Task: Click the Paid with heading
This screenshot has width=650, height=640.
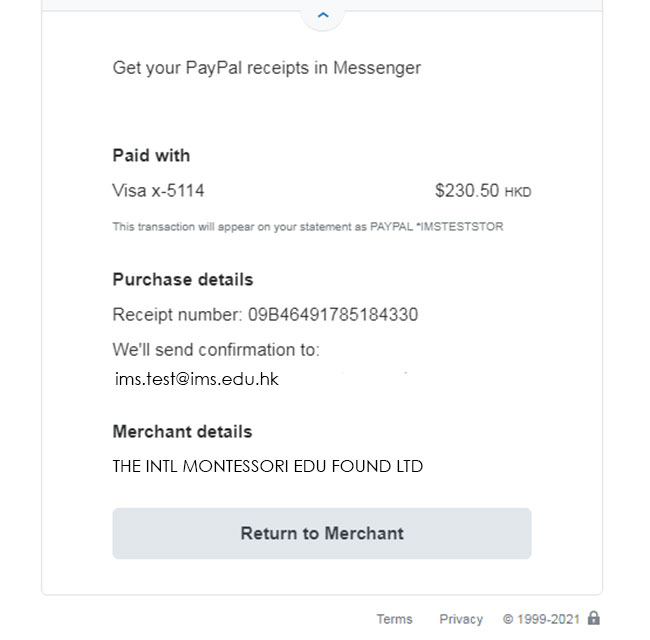Action: coord(151,155)
